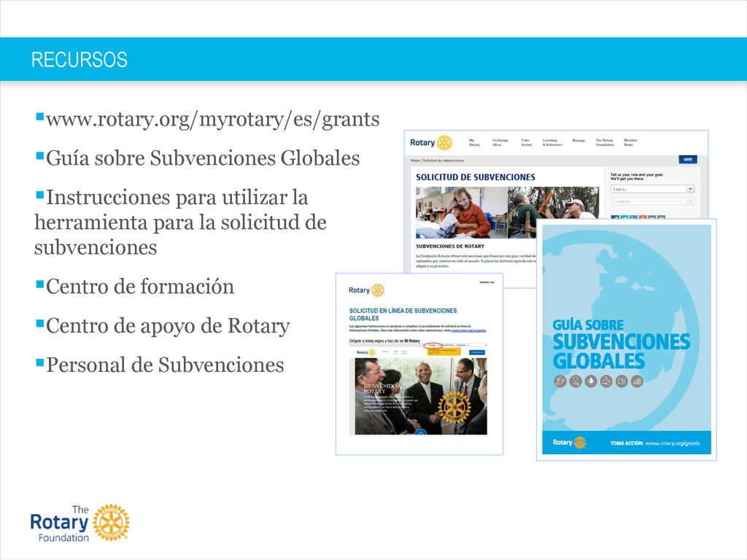The height and width of the screenshot is (560, 747).
Task: Click 'Dirígete a rotary.org/es' instruction line
Action: (x=384, y=341)
